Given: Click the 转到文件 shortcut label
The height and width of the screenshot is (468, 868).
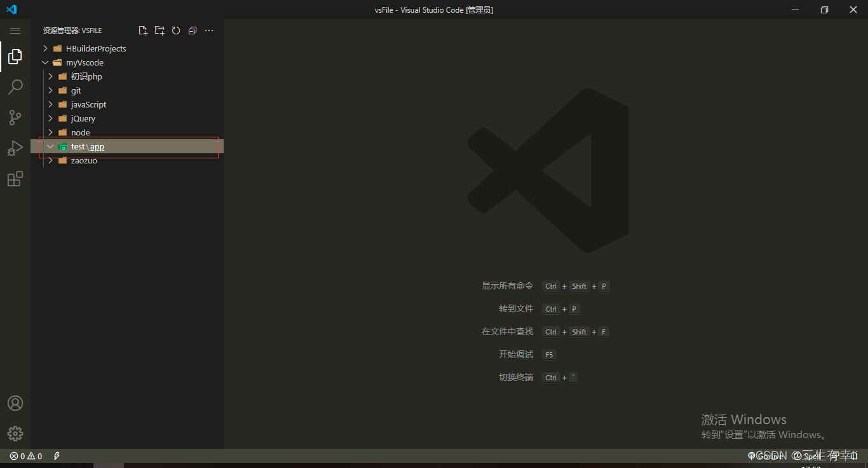Looking at the screenshot, I should click(x=516, y=309).
